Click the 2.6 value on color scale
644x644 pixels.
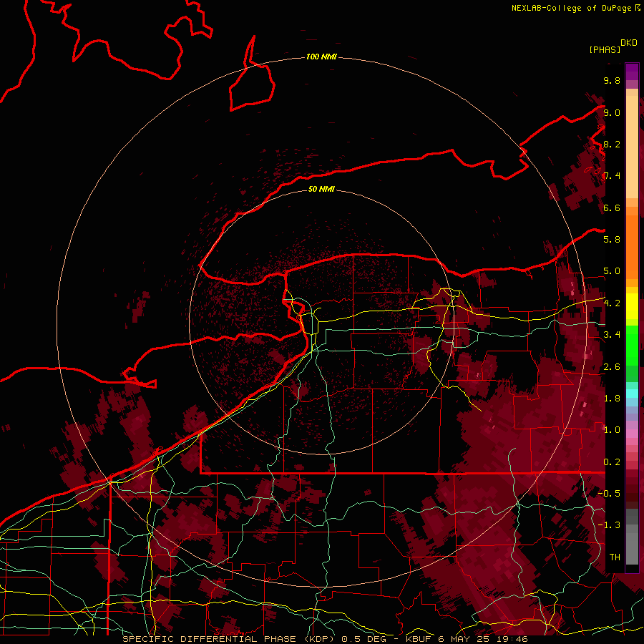point(612,367)
